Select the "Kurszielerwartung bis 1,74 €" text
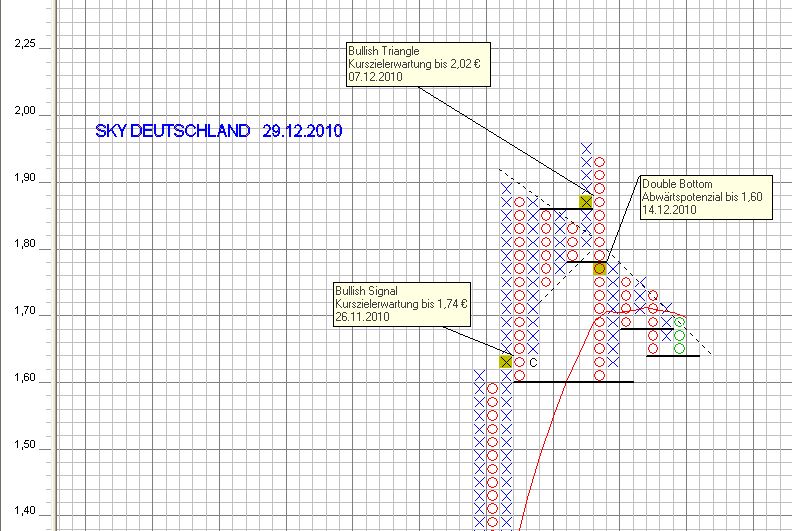792x531 pixels. (x=401, y=304)
